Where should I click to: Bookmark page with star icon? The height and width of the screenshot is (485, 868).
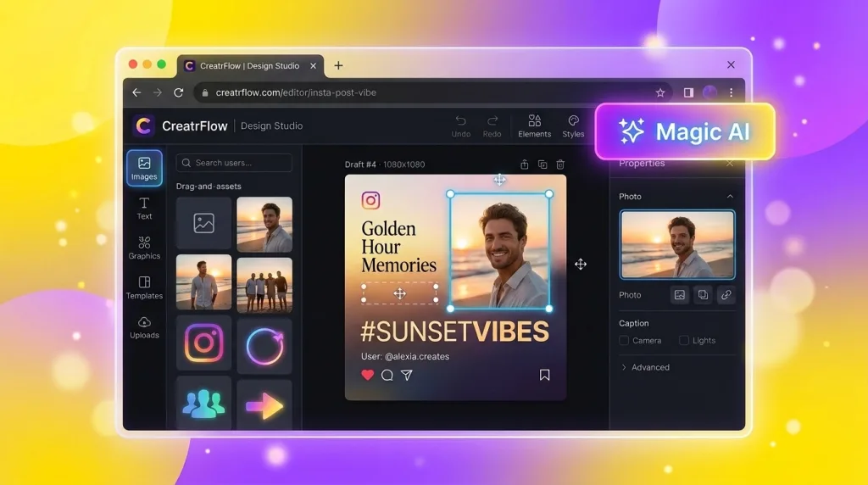tap(659, 92)
